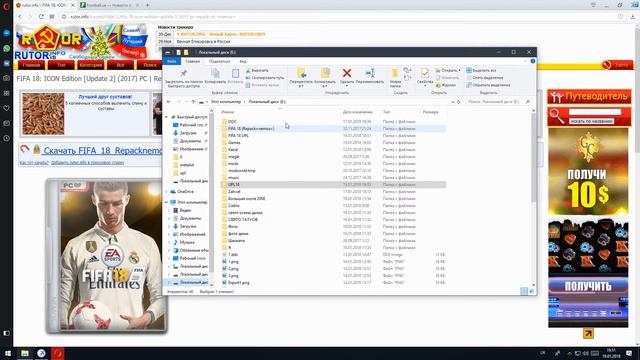
Task: Click Открыть in the ribbon Open group
Action: pyautogui.click(x=448, y=70)
